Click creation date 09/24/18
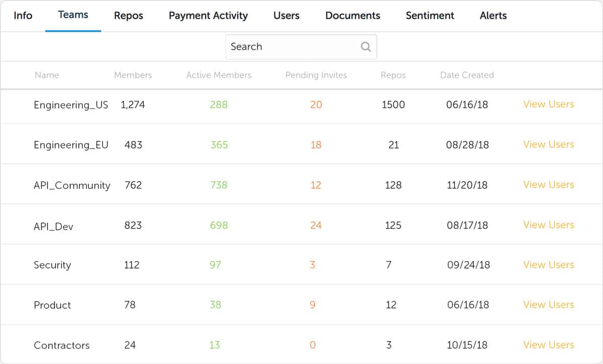Viewport: 603px width, 364px height. coord(468,265)
